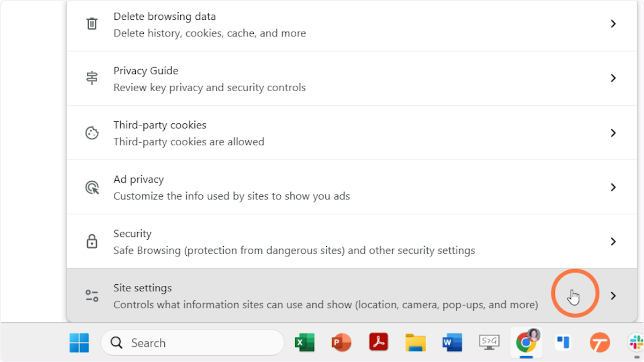644x362 pixels.
Task: Launch Word from the taskbar
Action: point(452,343)
